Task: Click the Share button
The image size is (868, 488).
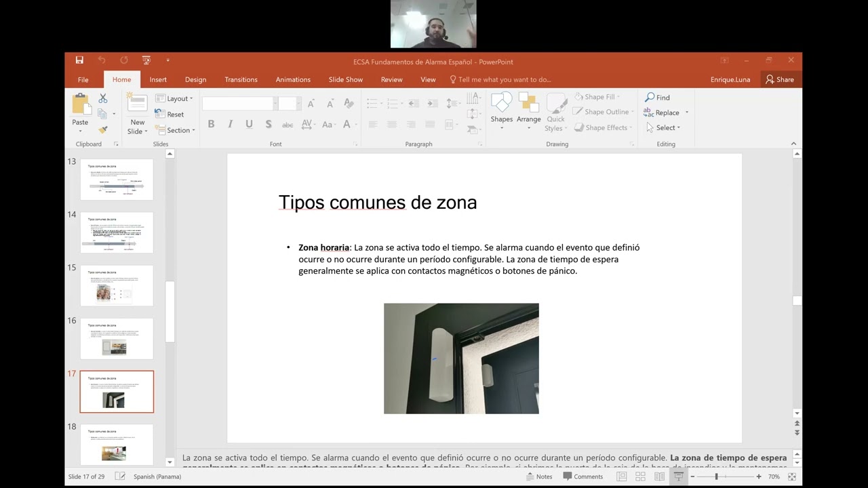Action: (780, 79)
